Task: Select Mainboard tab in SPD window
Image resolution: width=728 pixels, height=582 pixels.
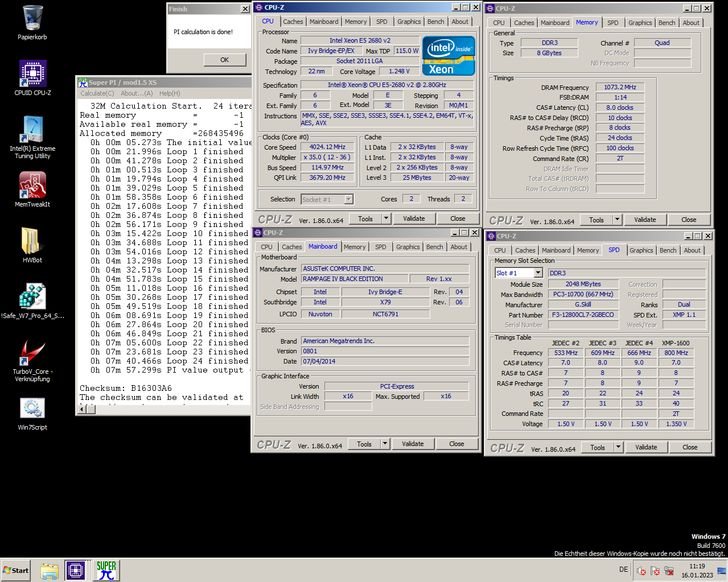Action: [556, 250]
